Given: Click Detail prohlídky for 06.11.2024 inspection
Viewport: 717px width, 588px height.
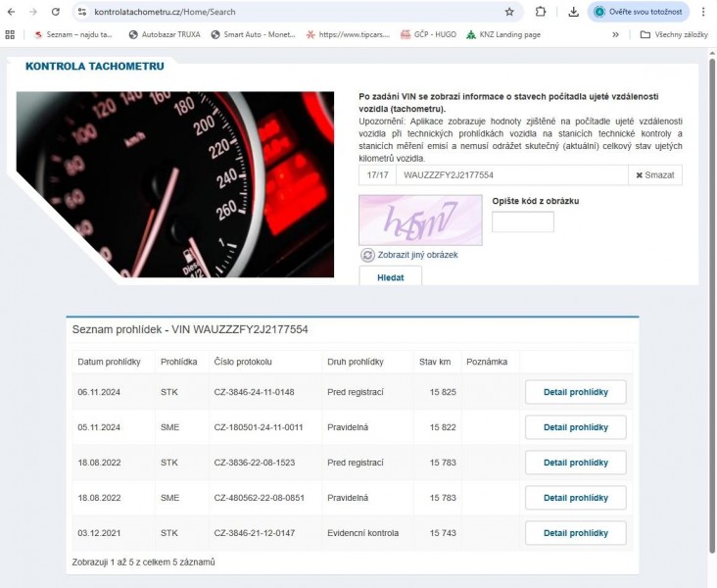Looking at the screenshot, I should point(575,392).
